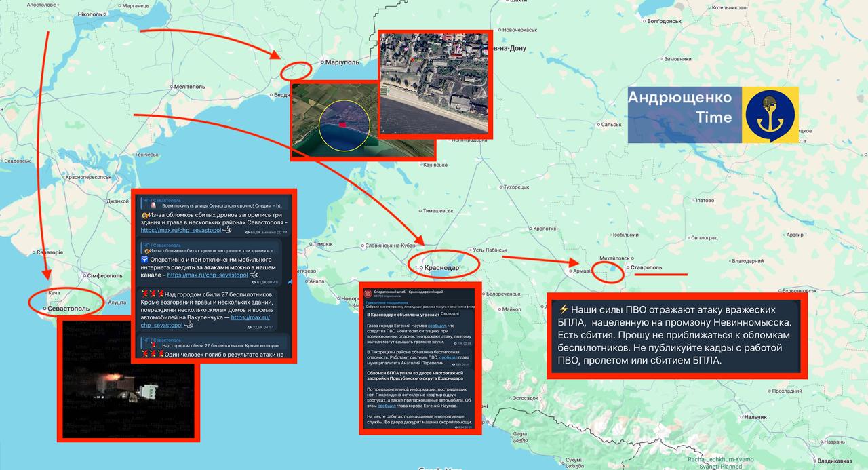Click the red square marker inside yellow circle
Viewport: 868px width, 470px height.
click(342, 125)
